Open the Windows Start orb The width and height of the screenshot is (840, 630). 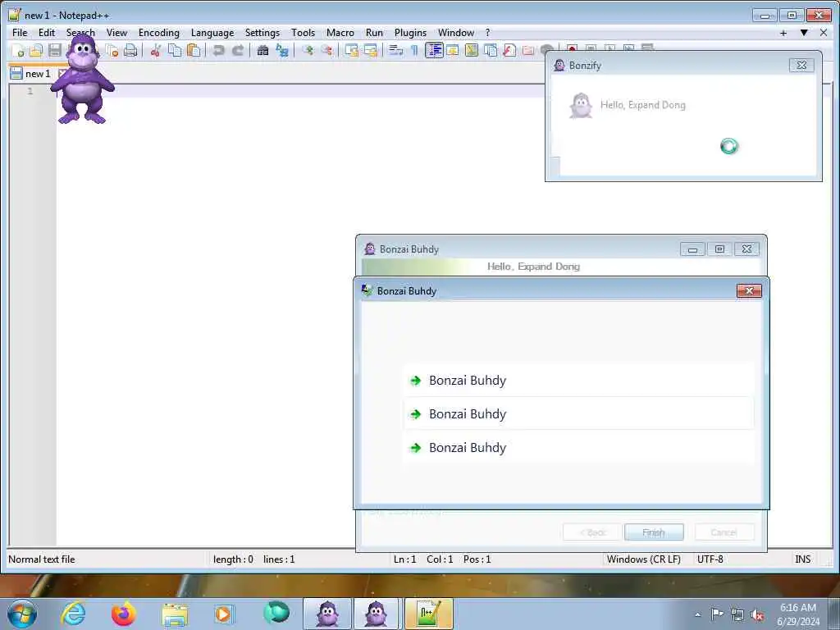(x=22, y=614)
